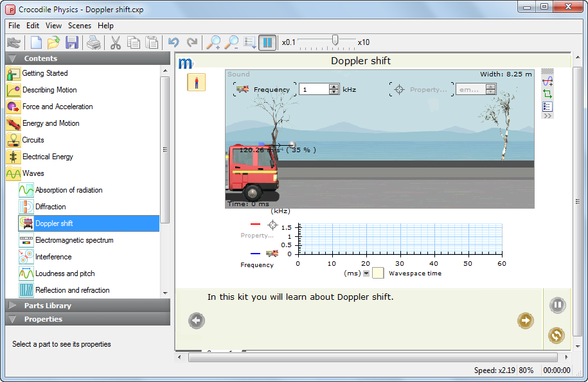Open the View menu

53,26
